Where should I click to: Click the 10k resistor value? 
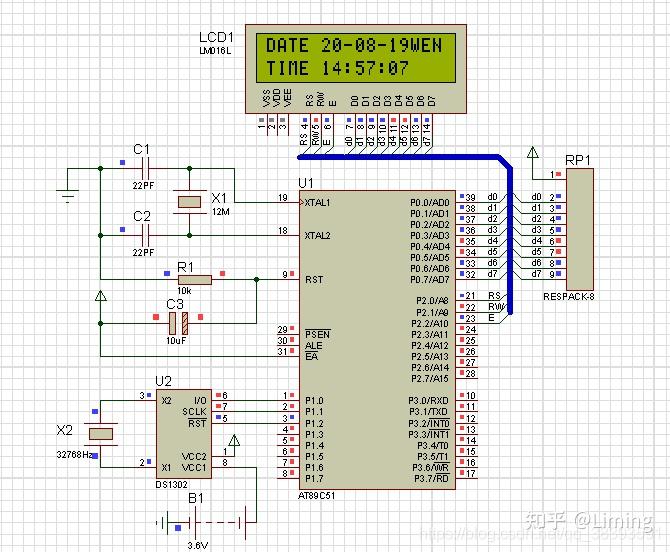tap(184, 291)
